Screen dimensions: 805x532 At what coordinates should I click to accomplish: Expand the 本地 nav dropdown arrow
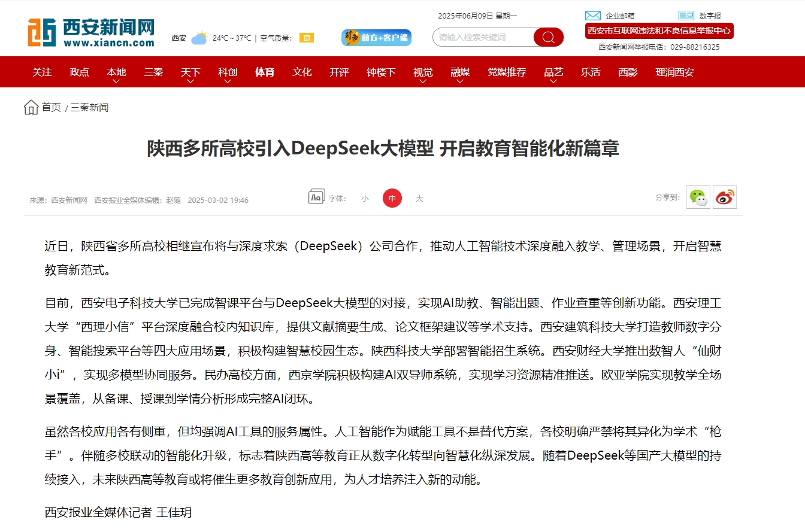click(x=116, y=81)
